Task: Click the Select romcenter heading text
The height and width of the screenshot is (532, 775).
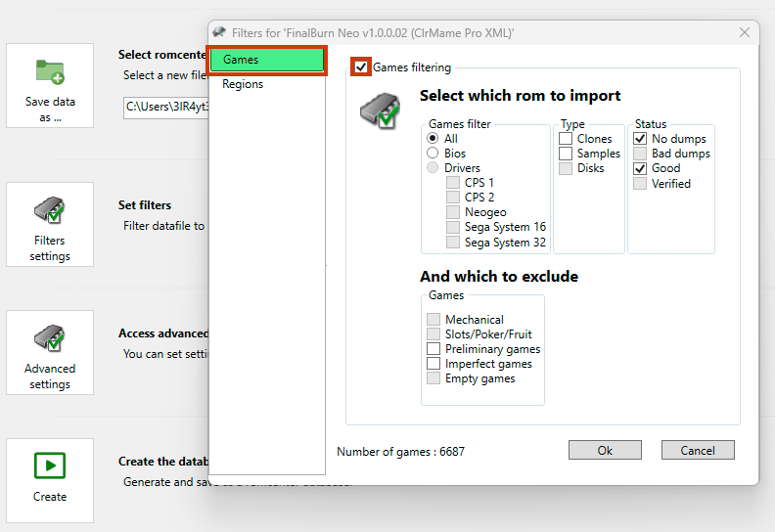Action: coord(162,55)
